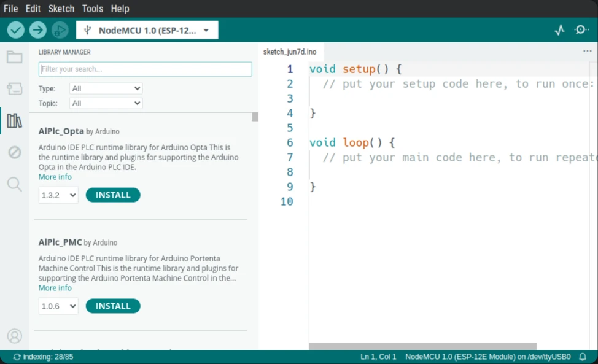Click line number 6 in gutter
Image resolution: width=598 pixels, height=364 pixels.
290,142
